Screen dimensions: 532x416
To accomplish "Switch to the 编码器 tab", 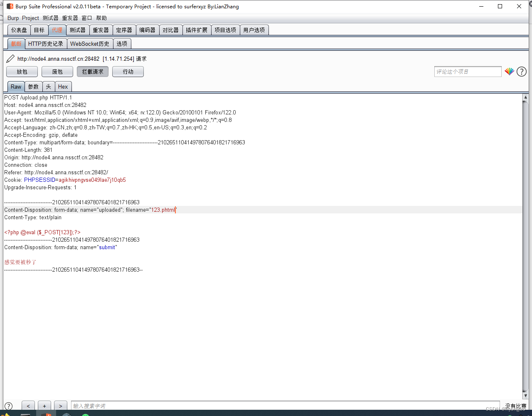I will [x=147, y=30].
